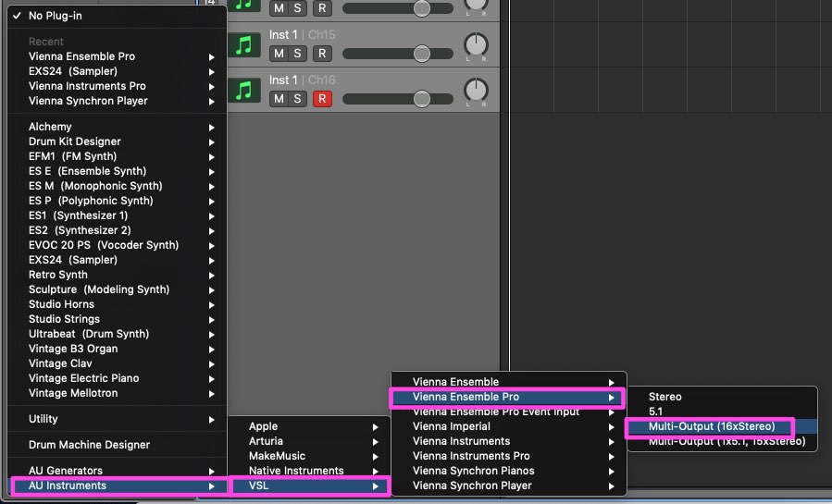832x504 pixels.
Task: Click the Ch15 track volume slider
Action: point(398,54)
